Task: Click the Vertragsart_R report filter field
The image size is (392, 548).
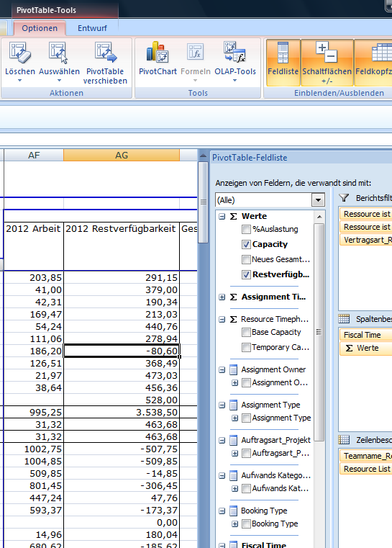Action: [365, 240]
